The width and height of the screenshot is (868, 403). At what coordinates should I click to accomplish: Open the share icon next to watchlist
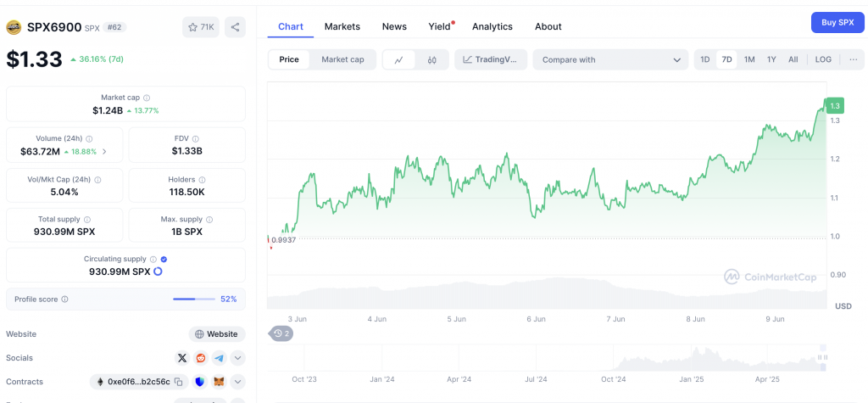coord(236,27)
